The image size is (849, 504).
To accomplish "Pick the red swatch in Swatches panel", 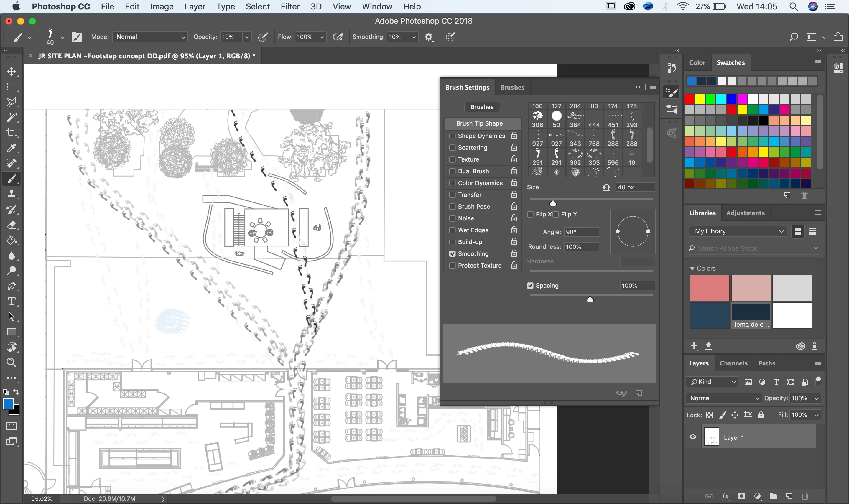I will [689, 99].
